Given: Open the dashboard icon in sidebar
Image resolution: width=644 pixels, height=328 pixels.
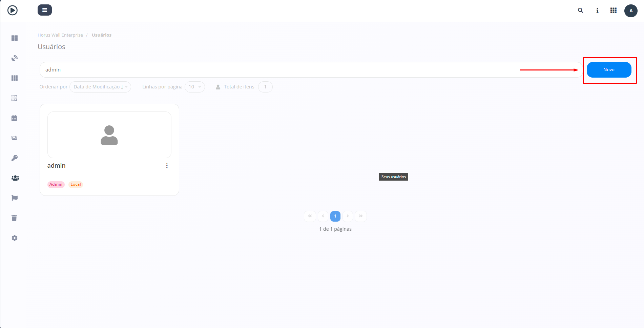Looking at the screenshot, I should tap(15, 38).
